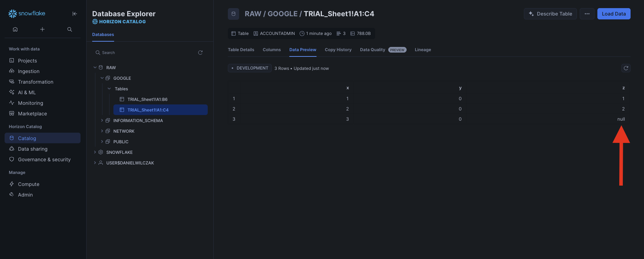Click the Snowflake logo

[27, 13]
